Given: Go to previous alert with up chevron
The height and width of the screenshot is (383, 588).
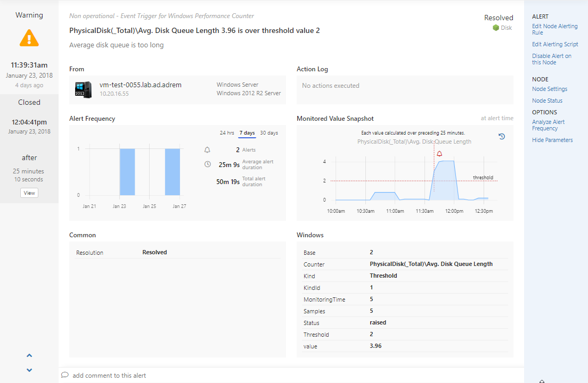Looking at the screenshot, I should click(x=29, y=355).
